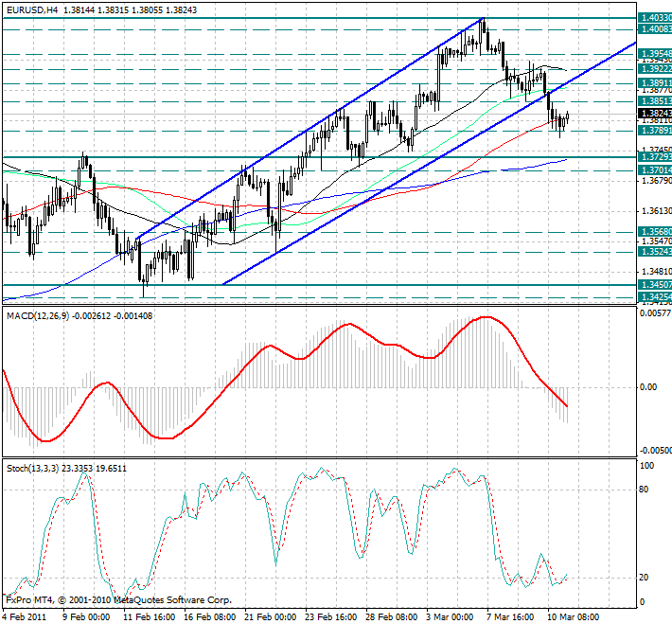
Task: Select the 1.35243 level label
Action: click(655, 252)
